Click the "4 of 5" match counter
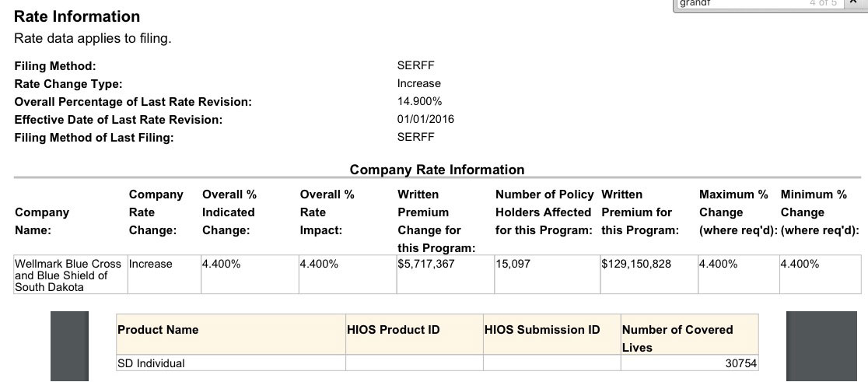This screenshot has width=868, height=382. coord(822,4)
